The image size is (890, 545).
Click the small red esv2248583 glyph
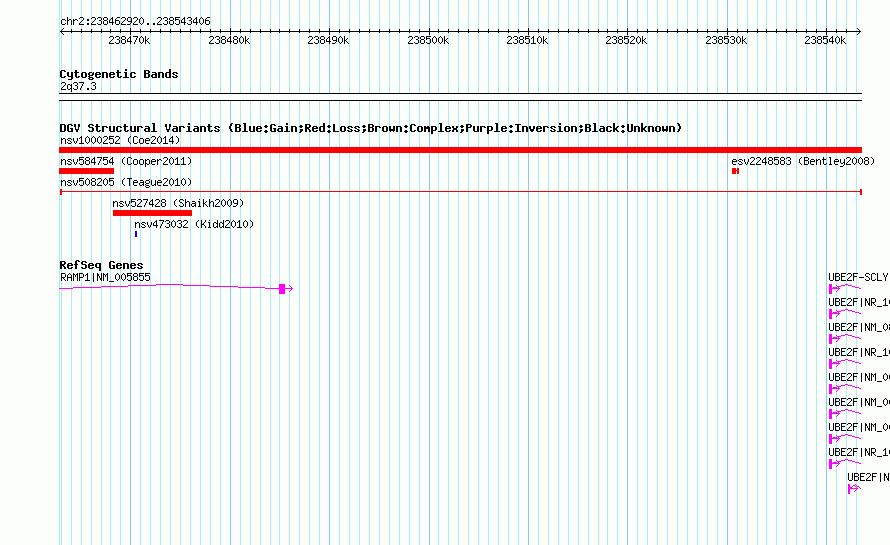736,171
